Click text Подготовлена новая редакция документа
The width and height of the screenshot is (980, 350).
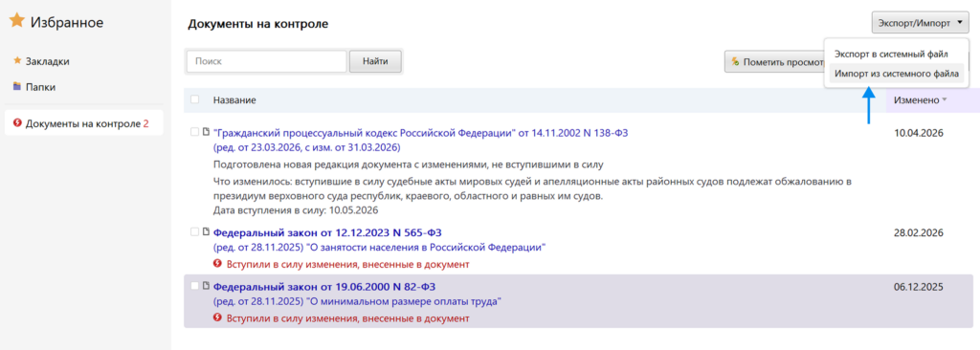click(x=407, y=165)
